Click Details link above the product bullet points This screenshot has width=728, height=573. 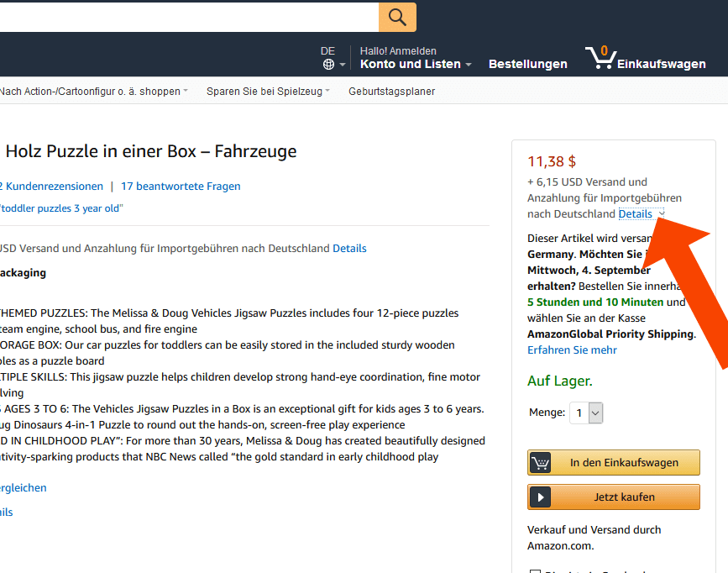click(x=349, y=249)
